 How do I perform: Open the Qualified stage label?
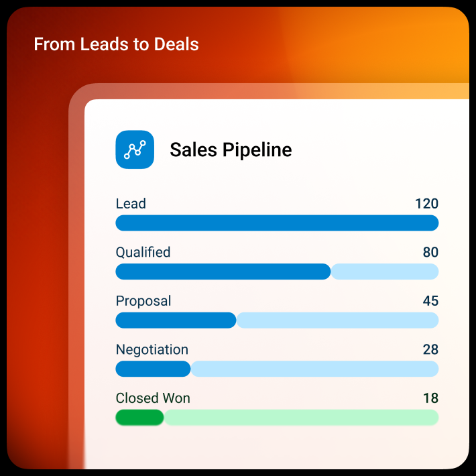pyautogui.click(x=143, y=252)
